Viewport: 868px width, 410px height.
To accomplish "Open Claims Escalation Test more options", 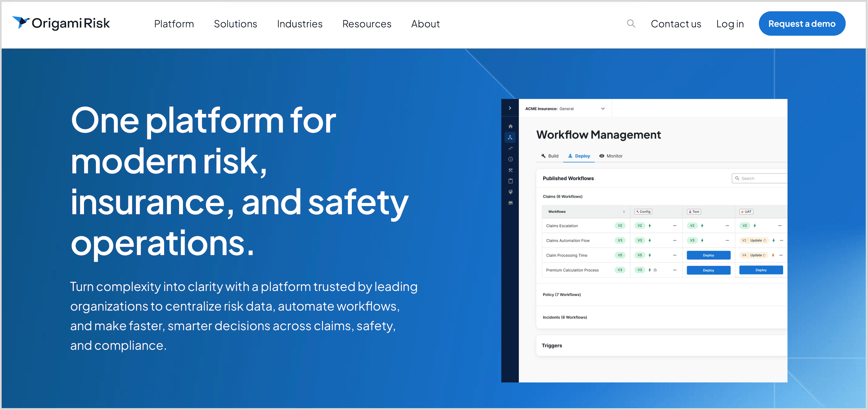I will (x=727, y=226).
